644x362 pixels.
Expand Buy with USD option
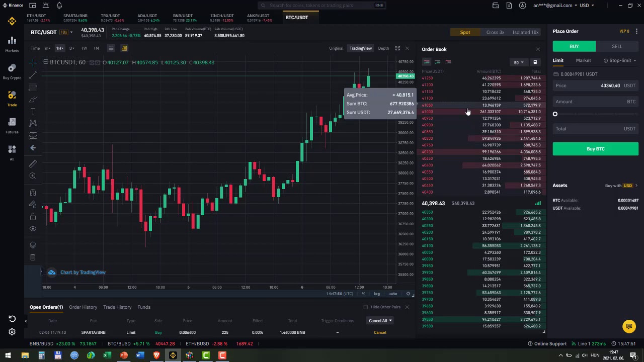pyautogui.click(x=621, y=186)
